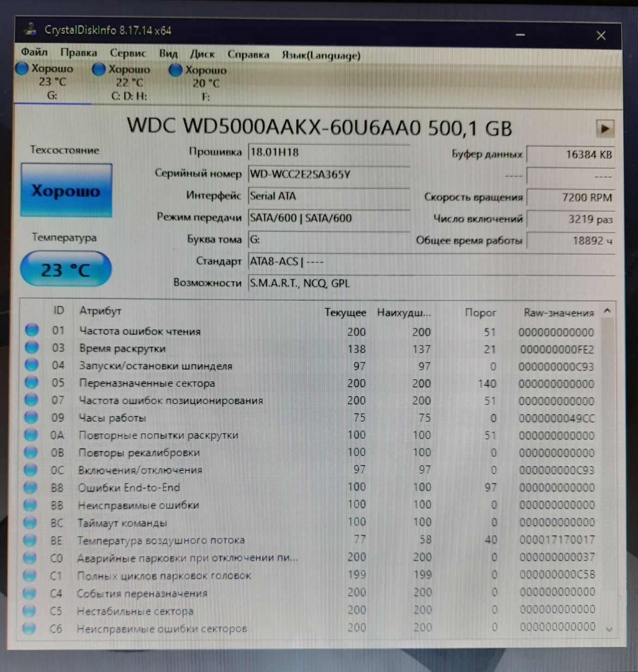638x672 pixels.
Task: Click the 18892 ч power-on hours field
Action: click(571, 241)
